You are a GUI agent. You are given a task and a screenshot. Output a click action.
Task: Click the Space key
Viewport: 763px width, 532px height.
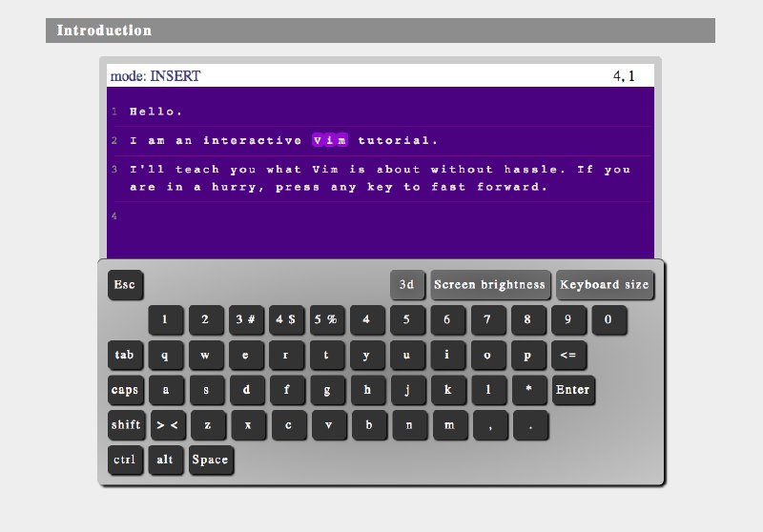coord(211,460)
